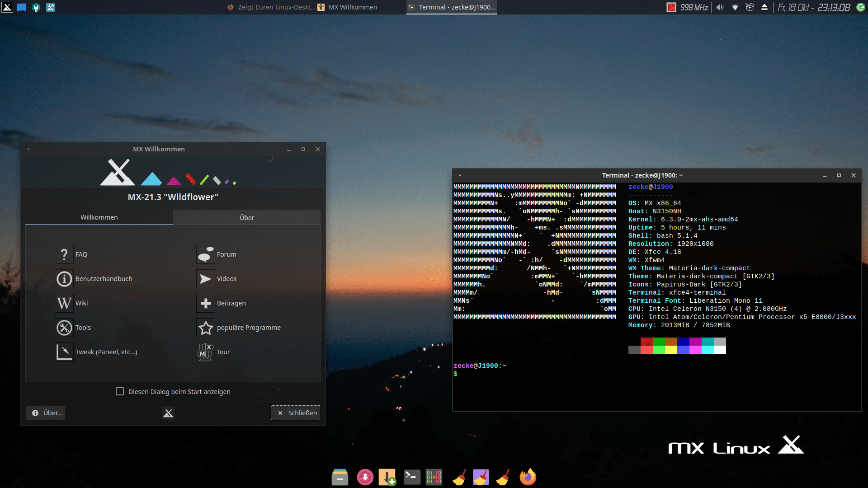Click the Resolution: 1920x1080 line in terminal
Viewport: 868px width, 488px height.
point(671,244)
